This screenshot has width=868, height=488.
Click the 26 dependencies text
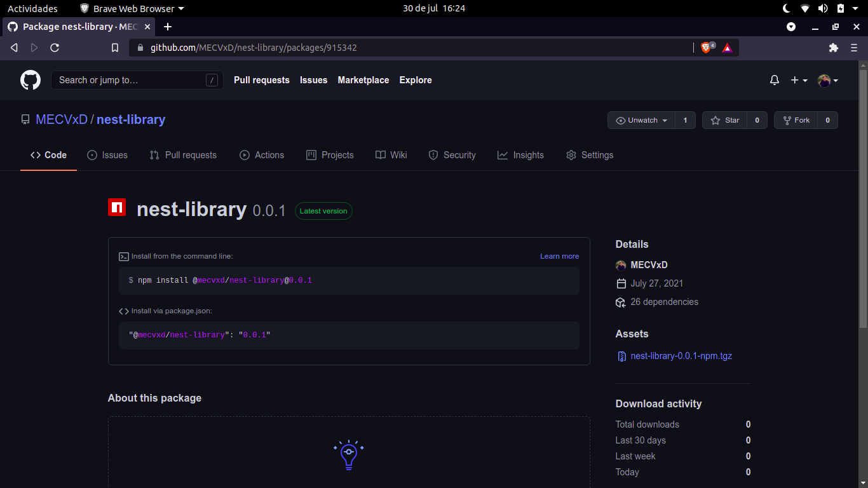coord(664,302)
